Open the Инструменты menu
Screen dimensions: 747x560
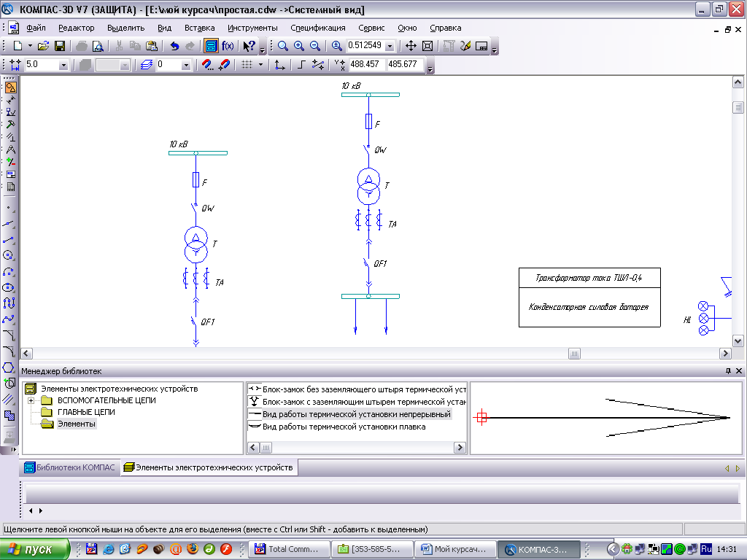(x=252, y=28)
